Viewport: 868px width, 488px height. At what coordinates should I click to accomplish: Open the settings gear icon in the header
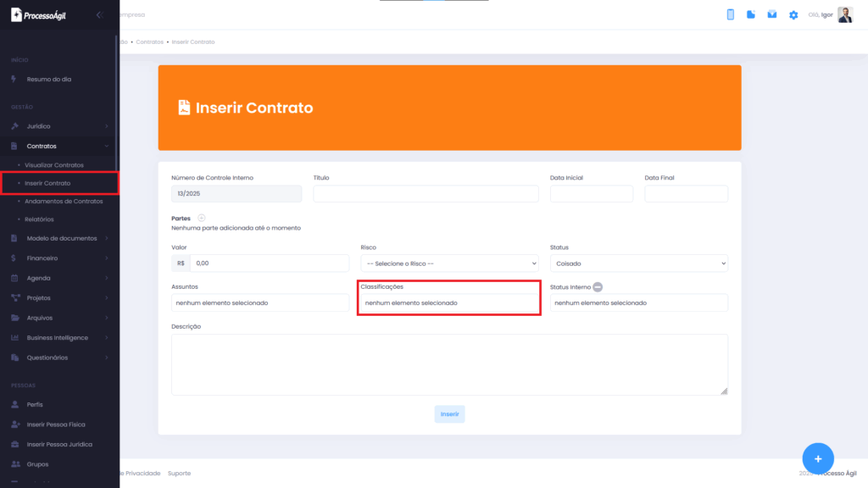coord(793,15)
